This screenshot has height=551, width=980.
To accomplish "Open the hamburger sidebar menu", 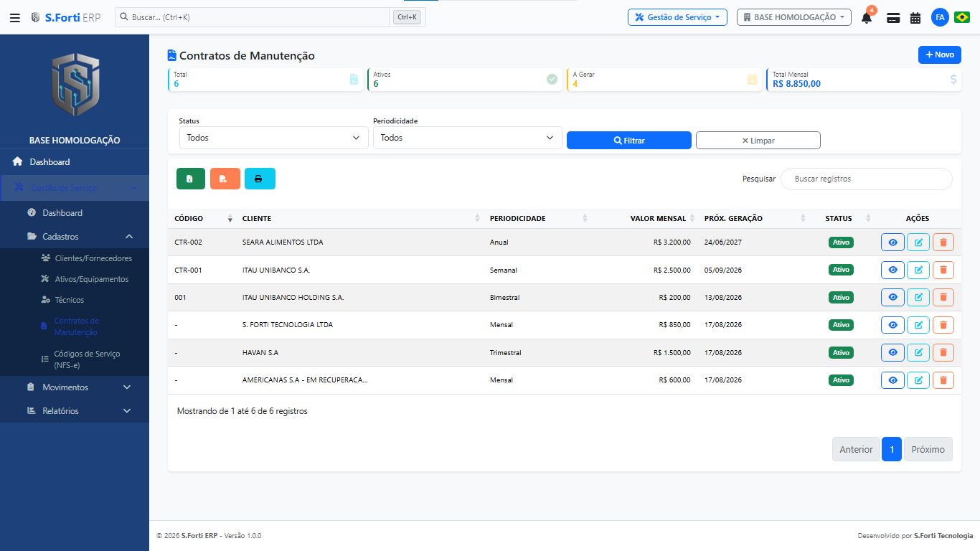I will tap(15, 17).
